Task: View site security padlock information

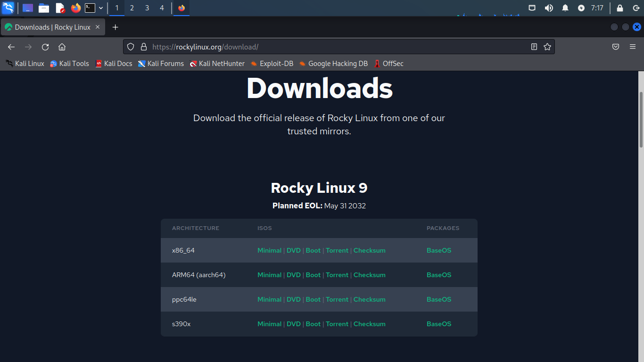Action: click(x=144, y=47)
